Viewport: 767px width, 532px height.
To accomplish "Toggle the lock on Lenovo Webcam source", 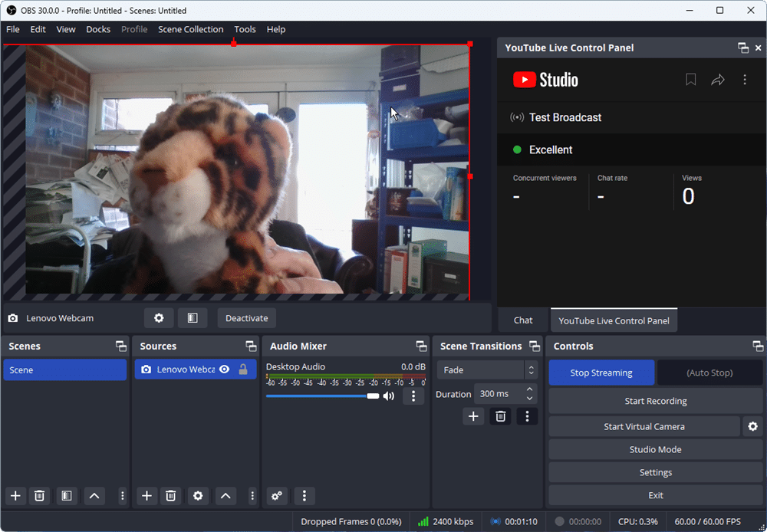I will 243,369.
